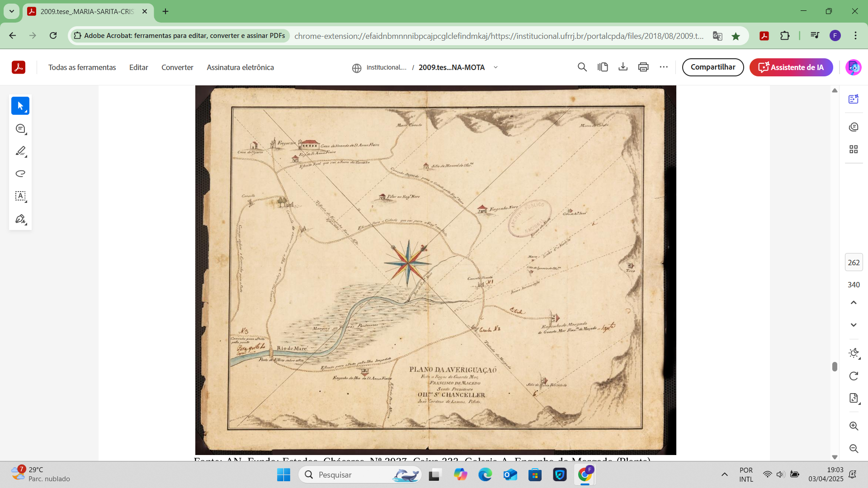Image resolution: width=868 pixels, height=488 pixels.
Task: Toggle the dark mode display icon
Action: 854,353
